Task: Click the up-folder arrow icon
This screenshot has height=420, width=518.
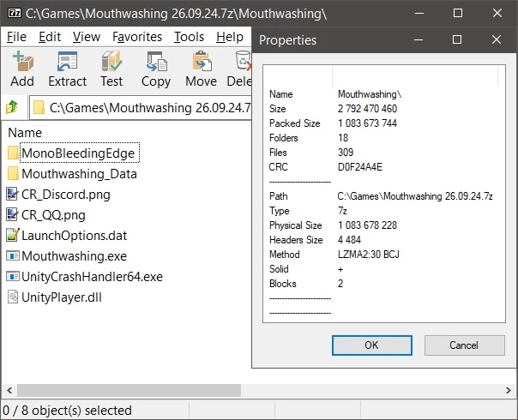Action: pyautogui.click(x=12, y=108)
